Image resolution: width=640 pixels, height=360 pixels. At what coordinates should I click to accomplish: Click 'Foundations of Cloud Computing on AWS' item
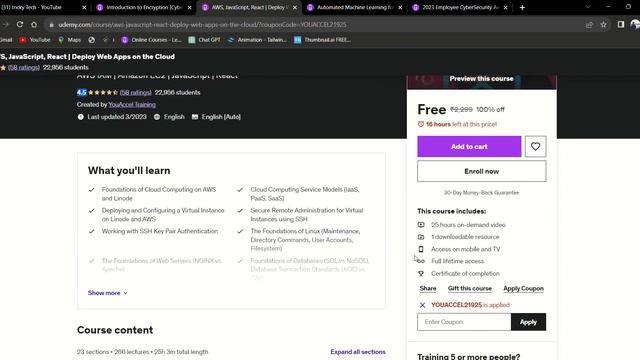pos(159,194)
